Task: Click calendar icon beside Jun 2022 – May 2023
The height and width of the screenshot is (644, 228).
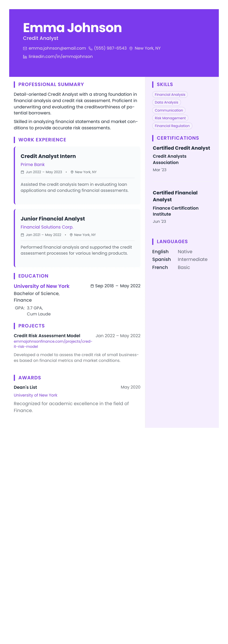Action: click(x=22, y=172)
